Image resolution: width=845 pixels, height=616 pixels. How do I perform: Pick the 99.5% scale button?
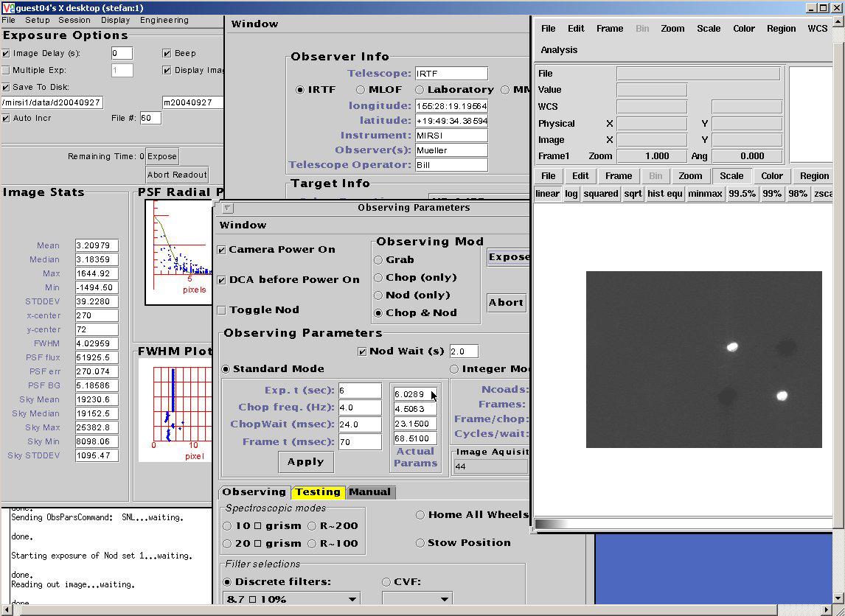point(741,194)
